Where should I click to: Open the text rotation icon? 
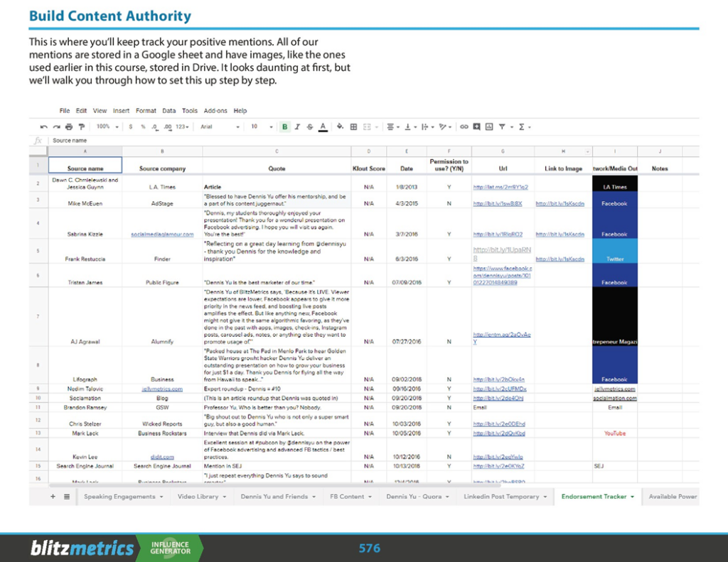pyautogui.click(x=442, y=126)
